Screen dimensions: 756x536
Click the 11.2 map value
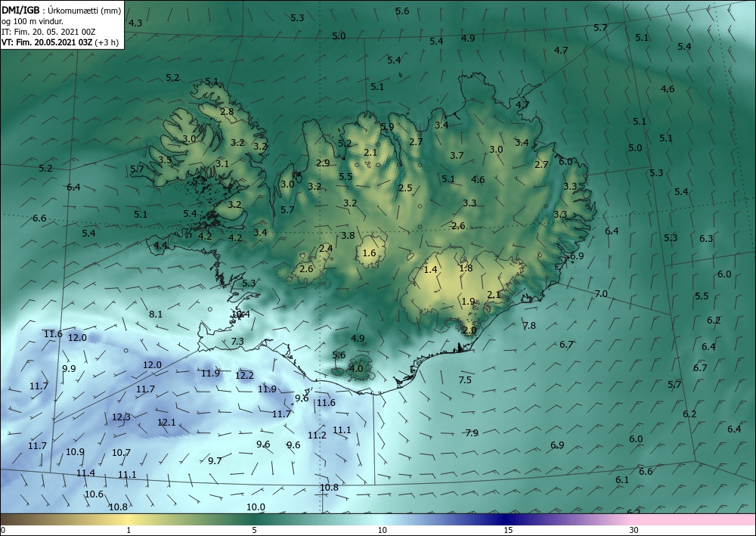pyautogui.click(x=317, y=435)
